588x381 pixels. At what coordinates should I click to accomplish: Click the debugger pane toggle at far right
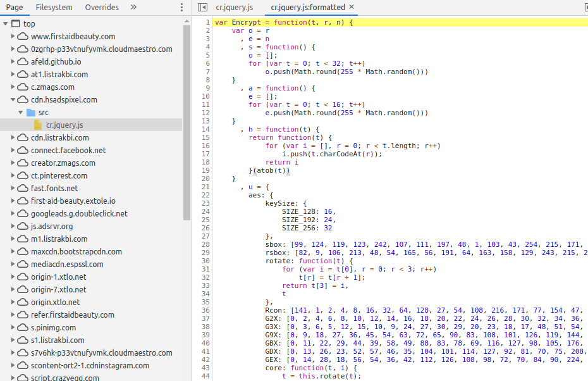[x=585, y=8]
